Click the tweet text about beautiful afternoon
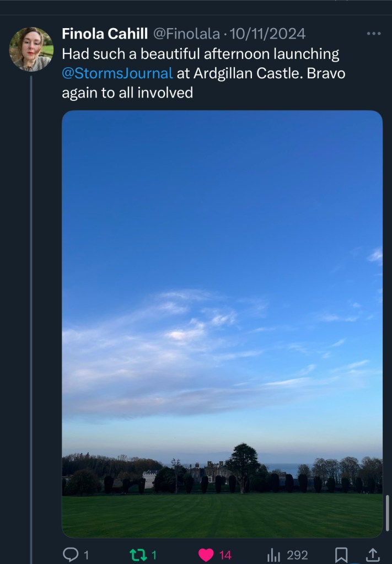The image size is (392, 564). pyautogui.click(x=200, y=55)
